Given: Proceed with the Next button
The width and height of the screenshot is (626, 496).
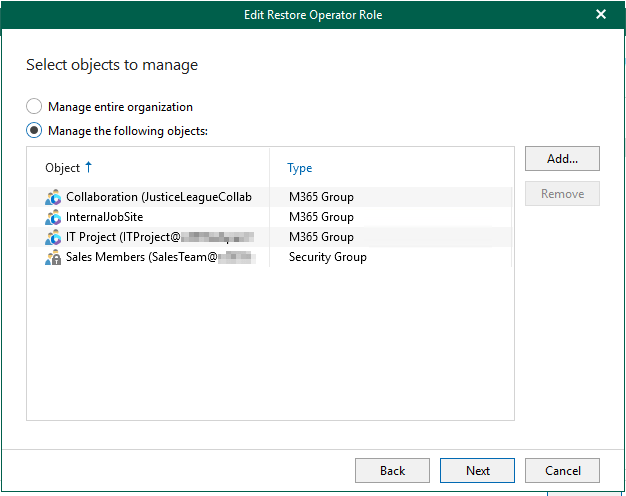Looking at the screenshot, I should click(477, 470).
